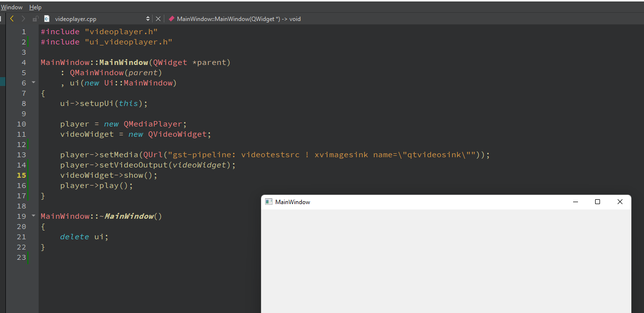Click the MainWindow title bar app icon
This screenshot has height=313, width=644.
268,202
